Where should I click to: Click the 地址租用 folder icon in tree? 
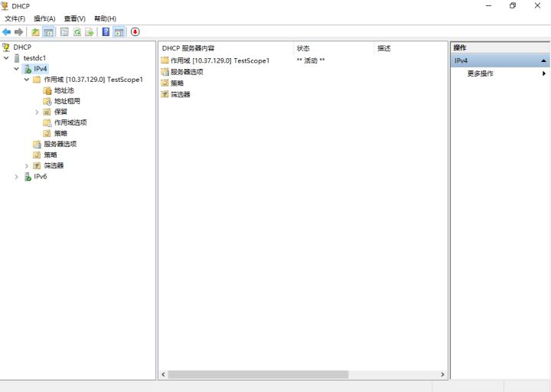[x=47, y=101]
